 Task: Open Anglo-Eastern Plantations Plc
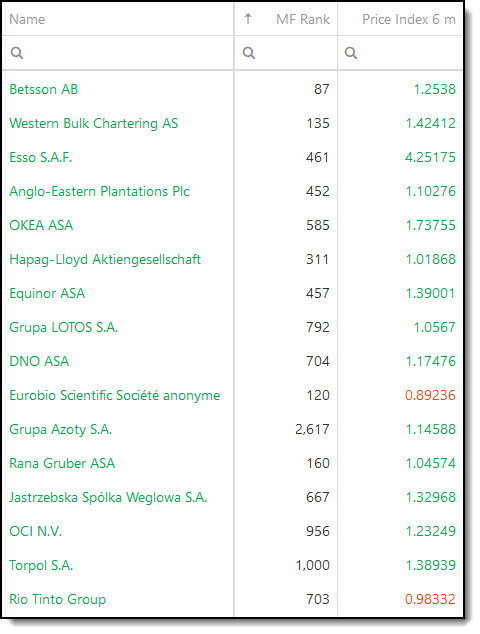pyautogui.click(x=99, y=191)
